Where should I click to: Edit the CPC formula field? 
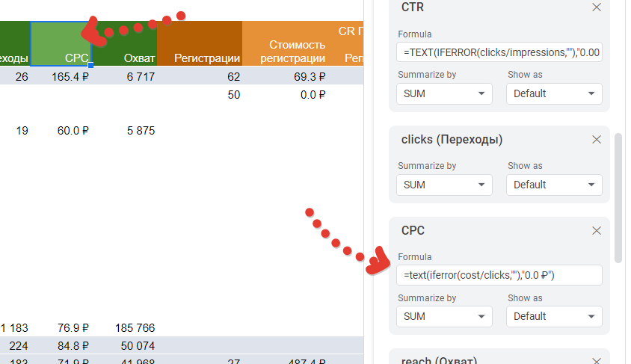pos(499,275)
